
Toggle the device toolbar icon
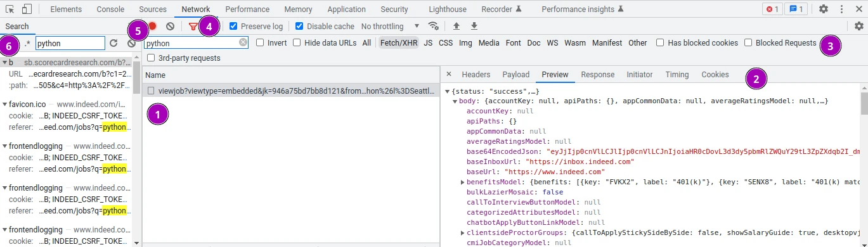[x=27, y=9]
